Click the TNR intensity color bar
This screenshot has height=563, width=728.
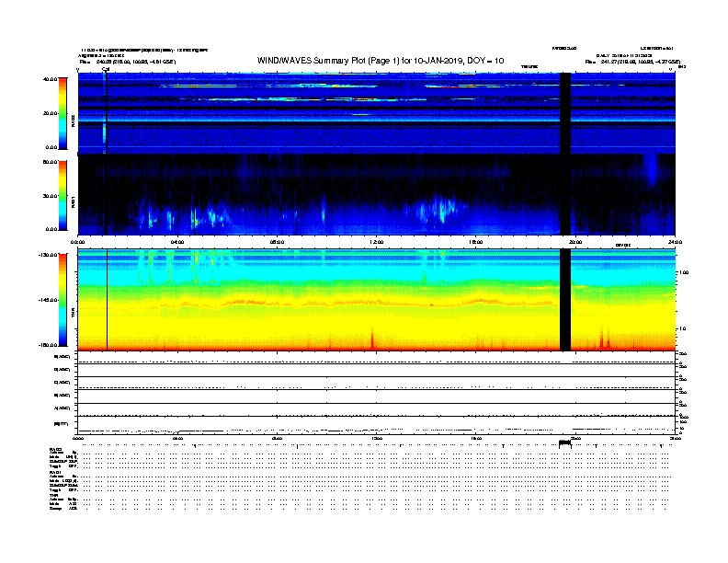pyautogui.click(x=63, y=300)
